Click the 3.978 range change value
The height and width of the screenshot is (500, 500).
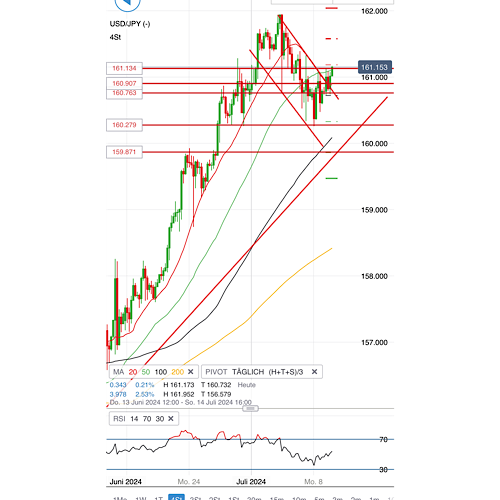pyautogui.click(x=118, y=394)
